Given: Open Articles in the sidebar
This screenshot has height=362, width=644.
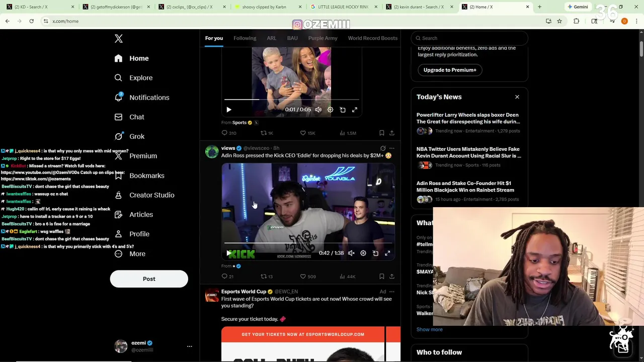Looking at the screenshot, I should tap(133, 215).
